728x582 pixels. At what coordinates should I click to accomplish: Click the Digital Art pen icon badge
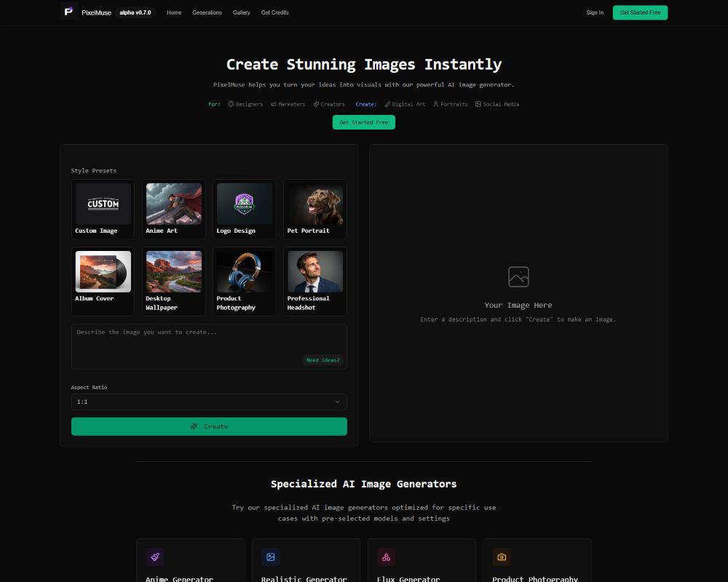coord(388,104)
